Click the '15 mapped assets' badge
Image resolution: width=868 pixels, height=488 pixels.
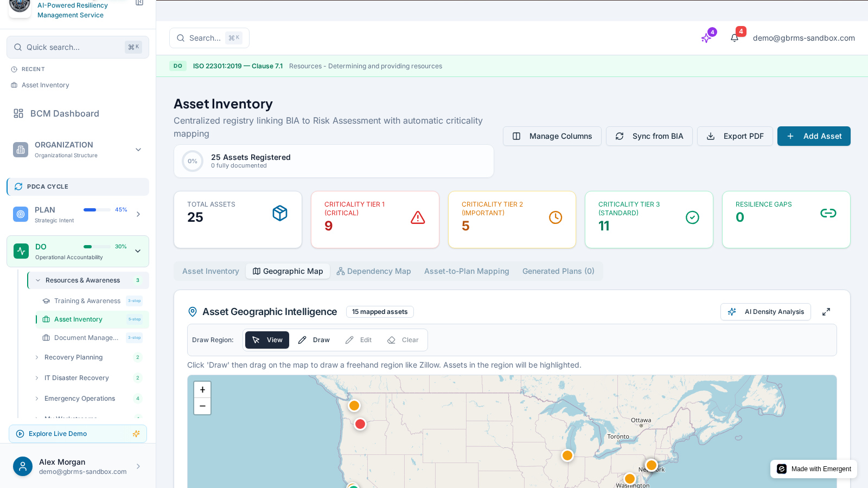(380, 312)
